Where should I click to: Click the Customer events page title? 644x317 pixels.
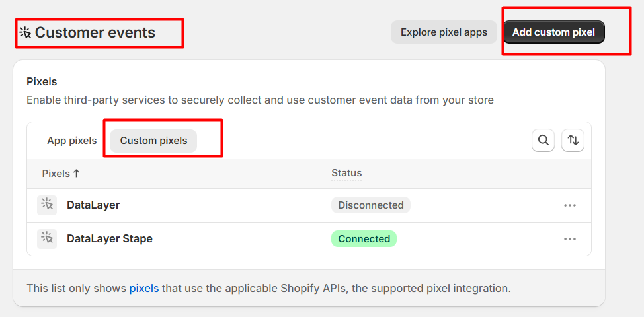click(x=95, y=32)
